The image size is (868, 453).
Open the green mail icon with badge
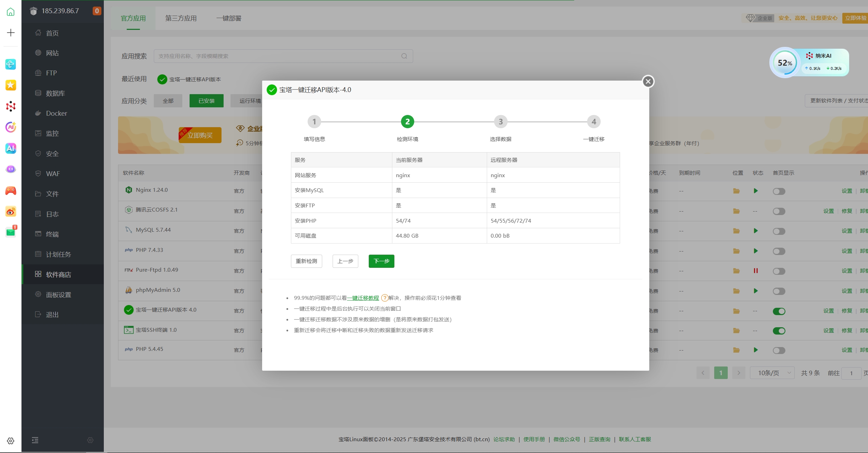click(11, 232)
